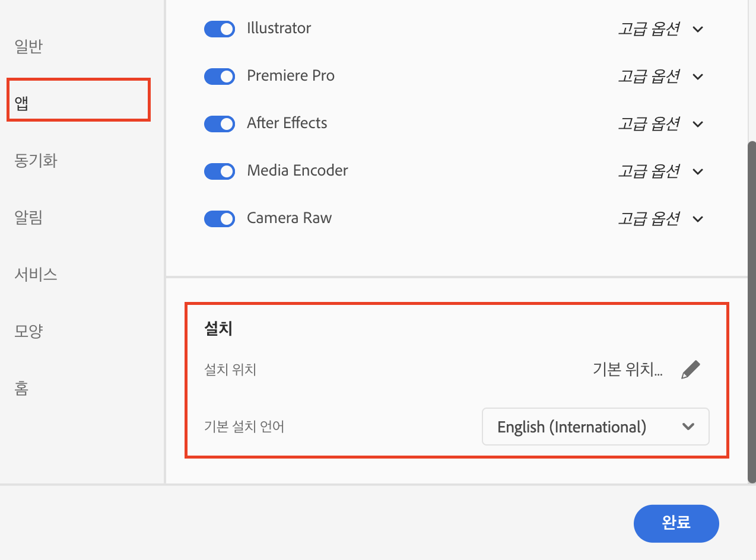
Task: Click the After Effects app label
Action: tap(287, 123)
